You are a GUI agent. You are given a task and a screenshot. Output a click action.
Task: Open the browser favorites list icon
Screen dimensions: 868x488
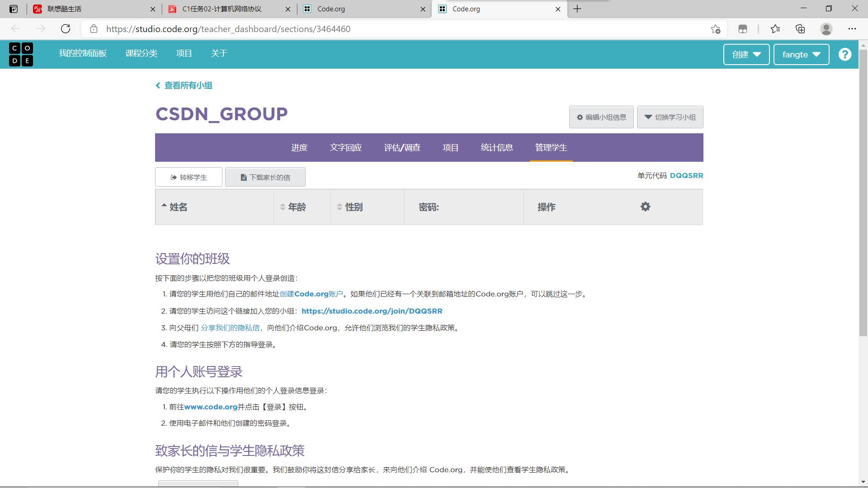775,29
